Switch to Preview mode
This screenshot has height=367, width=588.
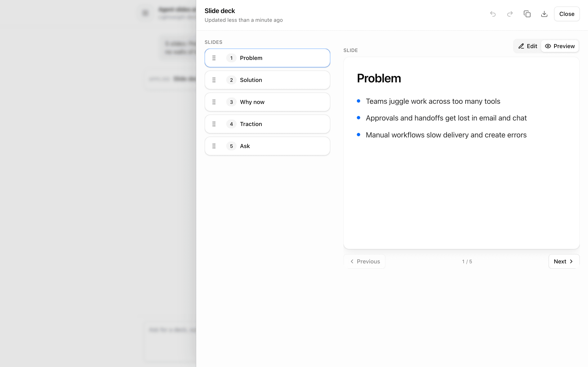click(560, 46)
